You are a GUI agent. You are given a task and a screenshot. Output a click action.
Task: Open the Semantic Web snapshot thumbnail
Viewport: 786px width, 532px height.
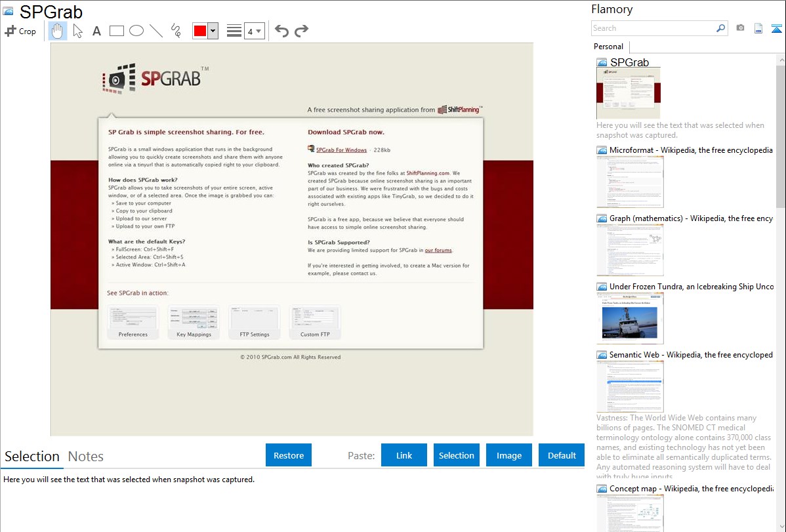coord(630,386)
